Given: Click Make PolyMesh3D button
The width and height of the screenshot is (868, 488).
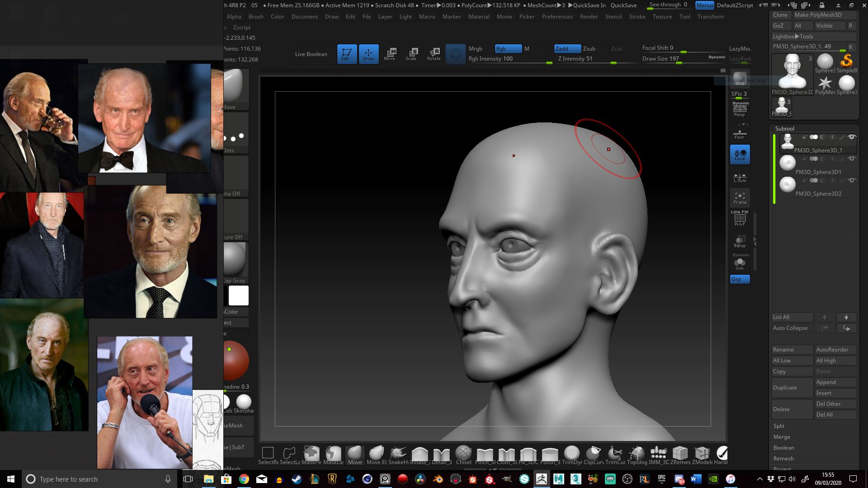Looking at the screenshot, I should (x=824, y=15).
